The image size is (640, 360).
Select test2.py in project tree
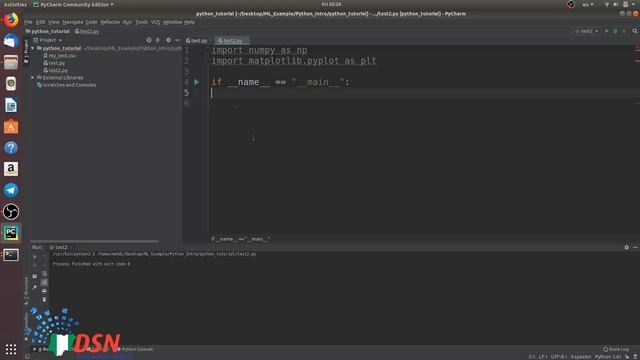(x=56, y=70)
